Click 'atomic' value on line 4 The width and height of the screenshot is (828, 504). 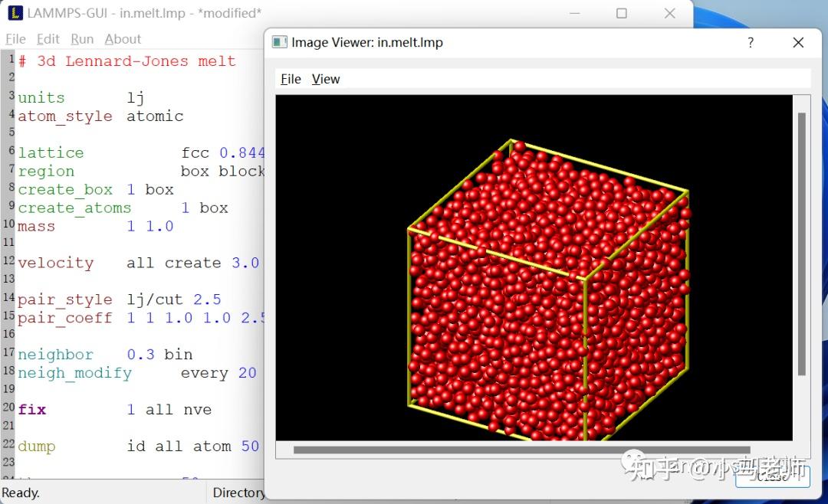155,116
